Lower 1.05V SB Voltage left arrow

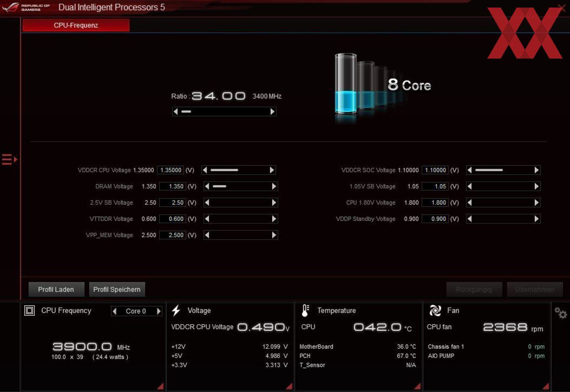[470, 187]
